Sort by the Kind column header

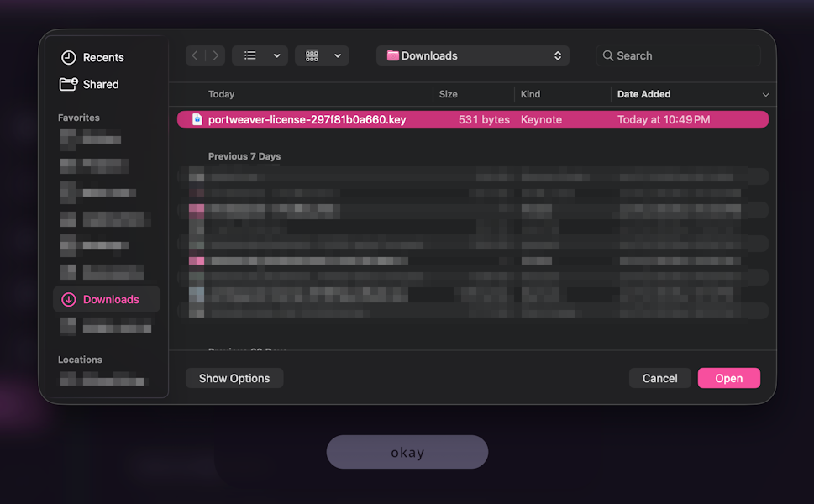531,94
